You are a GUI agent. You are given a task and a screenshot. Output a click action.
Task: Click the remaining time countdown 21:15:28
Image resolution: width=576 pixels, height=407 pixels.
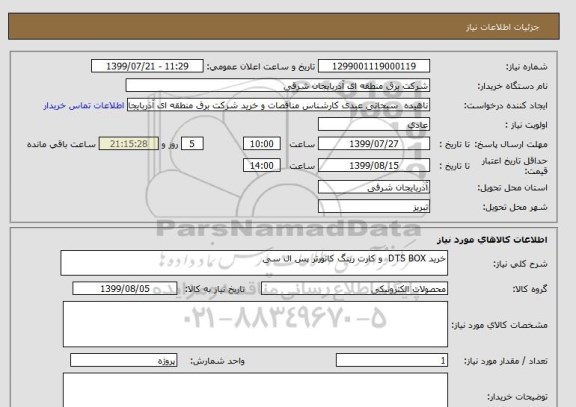pyautogui.click(x=129, y=144)
